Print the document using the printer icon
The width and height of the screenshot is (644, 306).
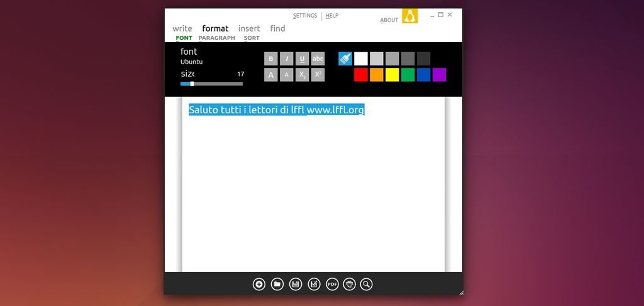tap(350, 284)
